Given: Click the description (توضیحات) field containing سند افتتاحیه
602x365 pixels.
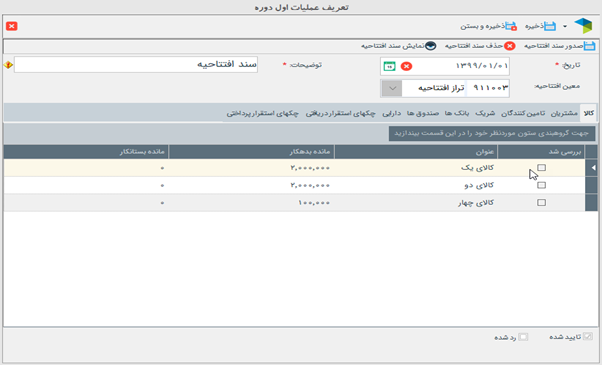Looking at the screenshot, I should (136, 65).
